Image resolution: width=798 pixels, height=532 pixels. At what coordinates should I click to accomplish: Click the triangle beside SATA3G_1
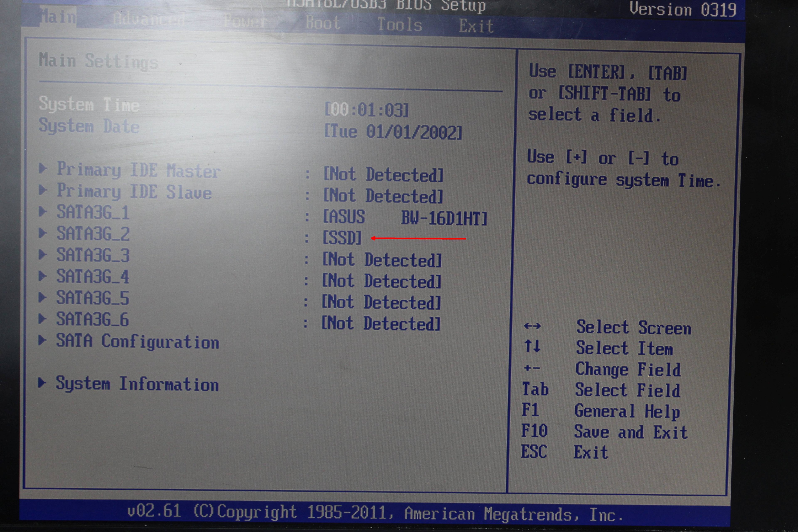[43, 212]
